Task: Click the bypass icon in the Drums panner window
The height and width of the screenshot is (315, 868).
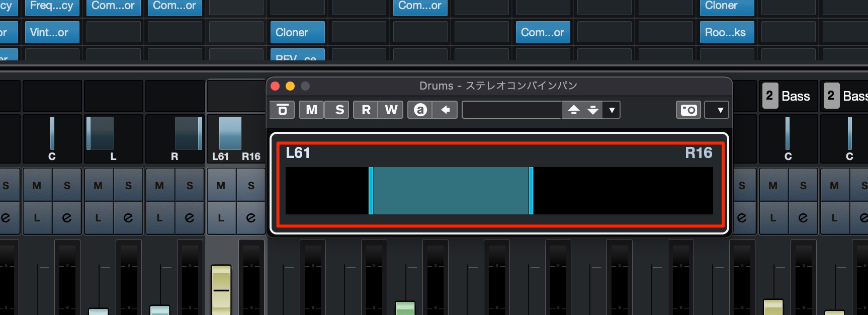Action: [282, 110]
